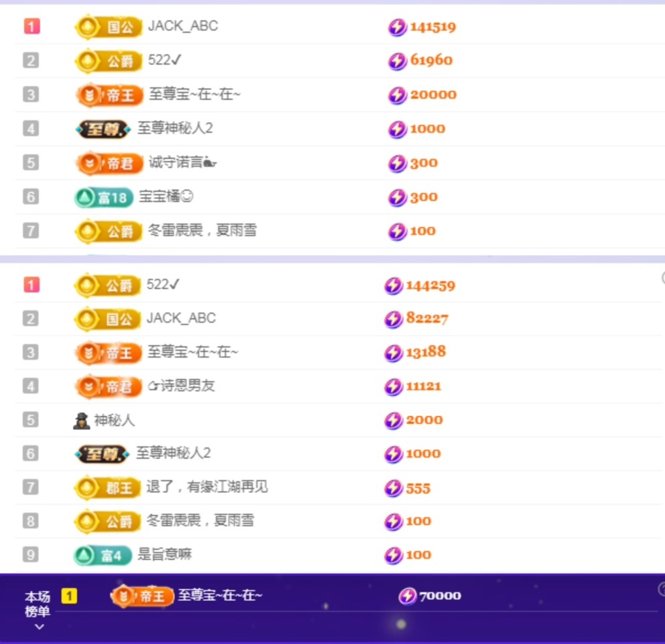Open the user 退了，有缘江湖再见
The image size is (665, 644).
tap(207, 486)
